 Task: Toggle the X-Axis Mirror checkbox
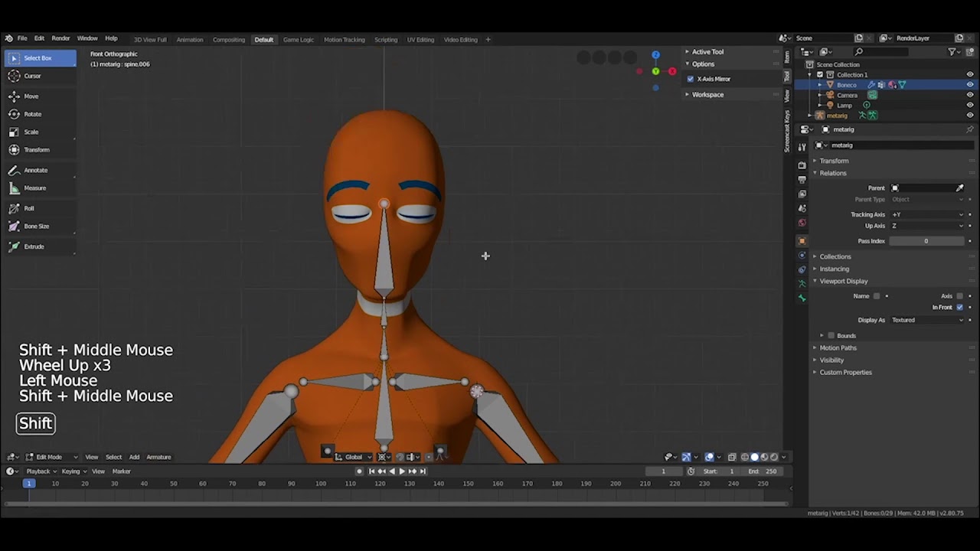coord(691,79)
